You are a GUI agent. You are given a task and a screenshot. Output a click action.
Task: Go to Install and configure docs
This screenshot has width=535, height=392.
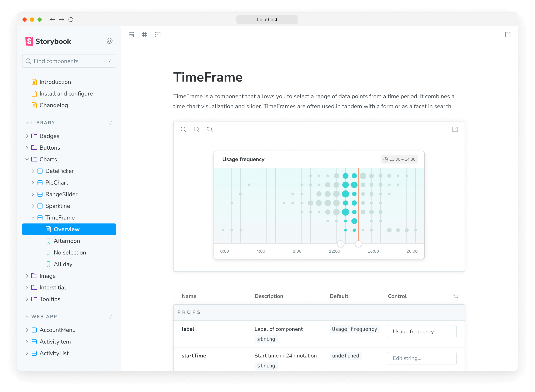pyautogui.click(x=66, y=93)
